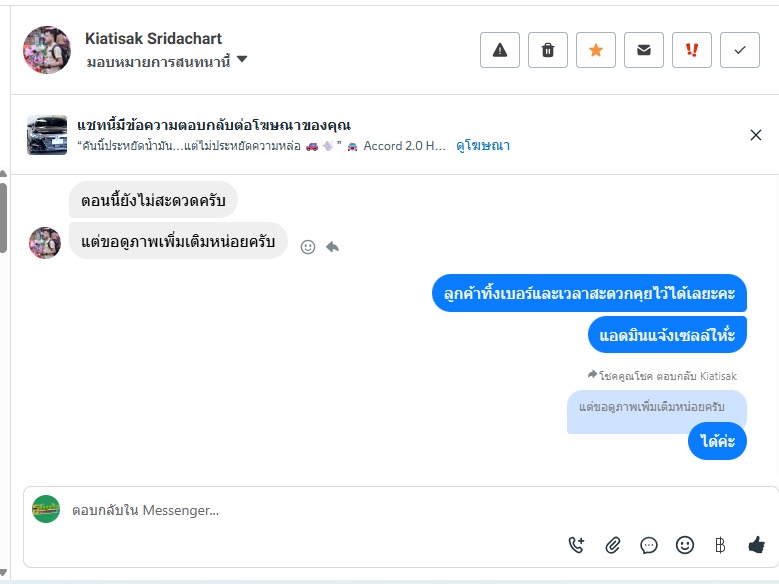The height and width of the screenshot is (584, 779).
Task: Click the ดูโฆษณา link
Action: tap(483, 145)
